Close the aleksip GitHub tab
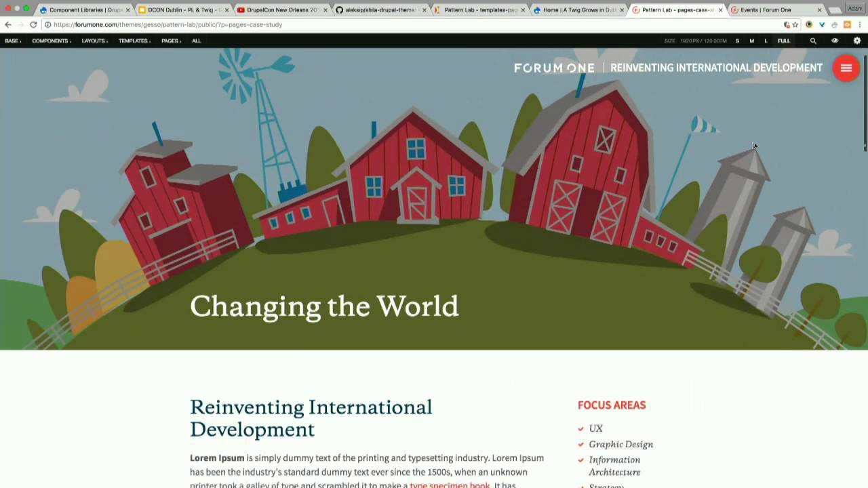868x488 pixels. pos(424,10)
